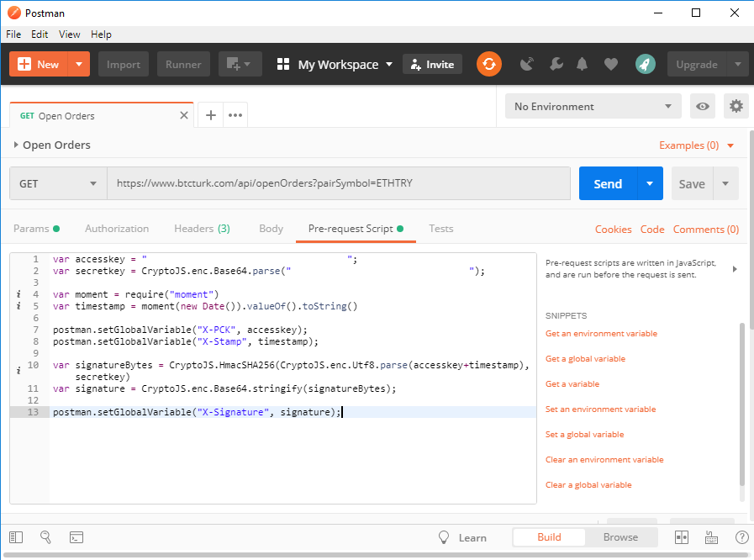Add a new request tab with plus
The image size is (754, 560).
coord(211,115)
